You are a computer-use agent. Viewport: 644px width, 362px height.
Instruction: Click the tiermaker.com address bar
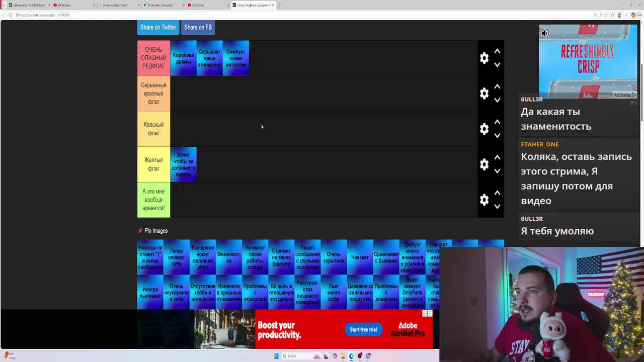pyautogui.click(x=302, y=15)
